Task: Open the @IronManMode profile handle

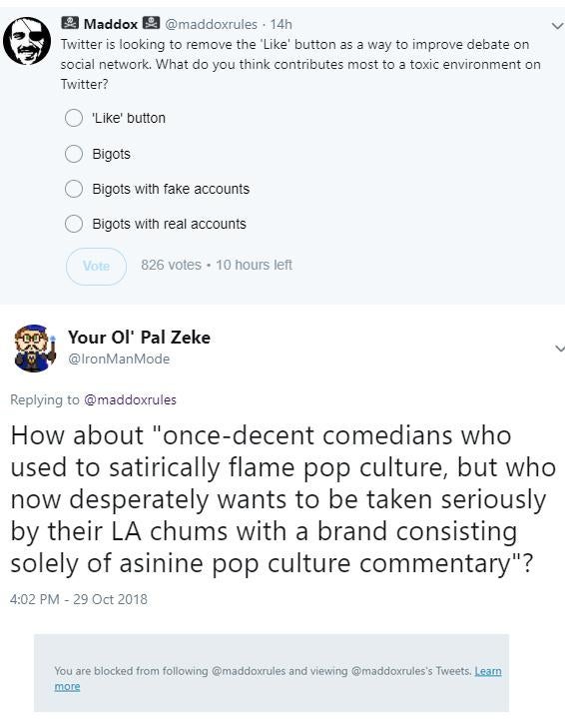Action: click(x=119, y=359)
